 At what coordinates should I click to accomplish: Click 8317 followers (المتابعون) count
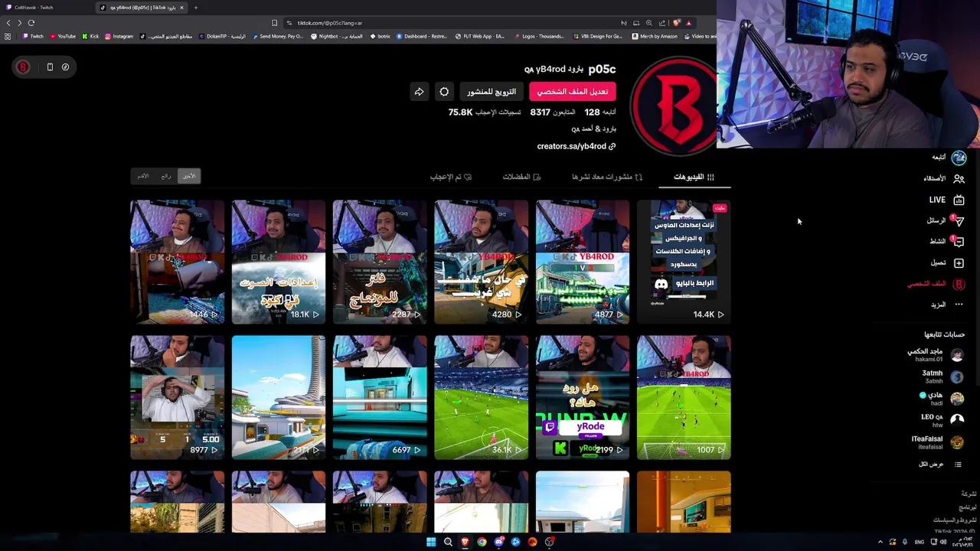click(x=553, y=112)
